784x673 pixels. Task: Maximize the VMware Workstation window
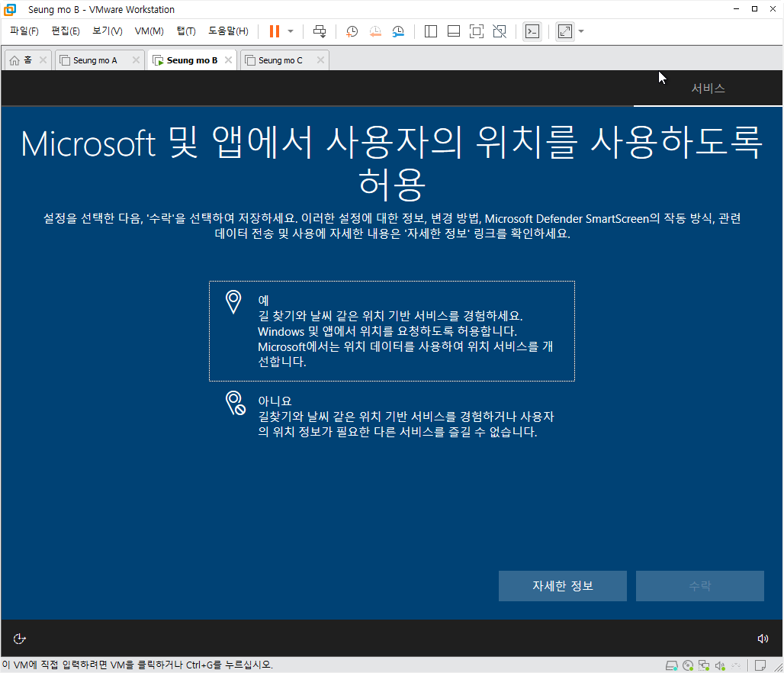pos(754,9)
